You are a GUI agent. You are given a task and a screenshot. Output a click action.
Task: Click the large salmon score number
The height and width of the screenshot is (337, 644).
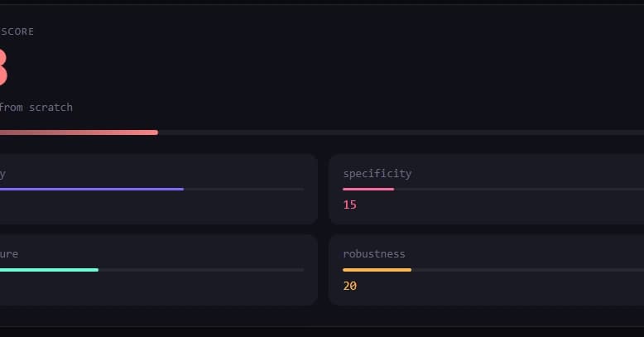[2, 68]
